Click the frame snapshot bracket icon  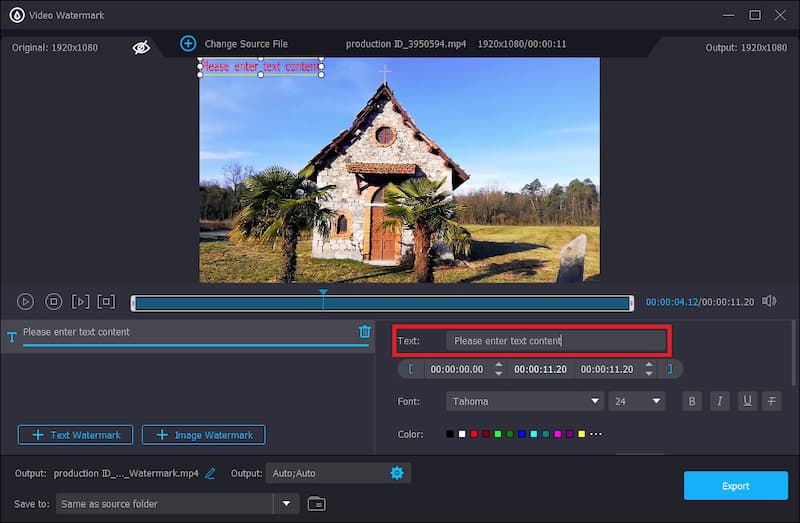pos(106,302)
